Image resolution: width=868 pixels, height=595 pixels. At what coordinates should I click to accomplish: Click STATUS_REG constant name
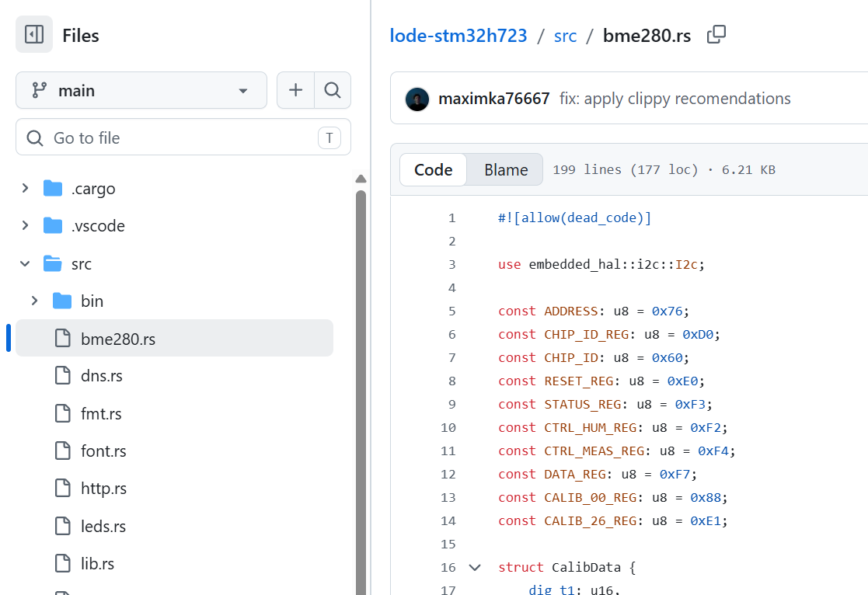pyautogui.click(x=582, y=404)
